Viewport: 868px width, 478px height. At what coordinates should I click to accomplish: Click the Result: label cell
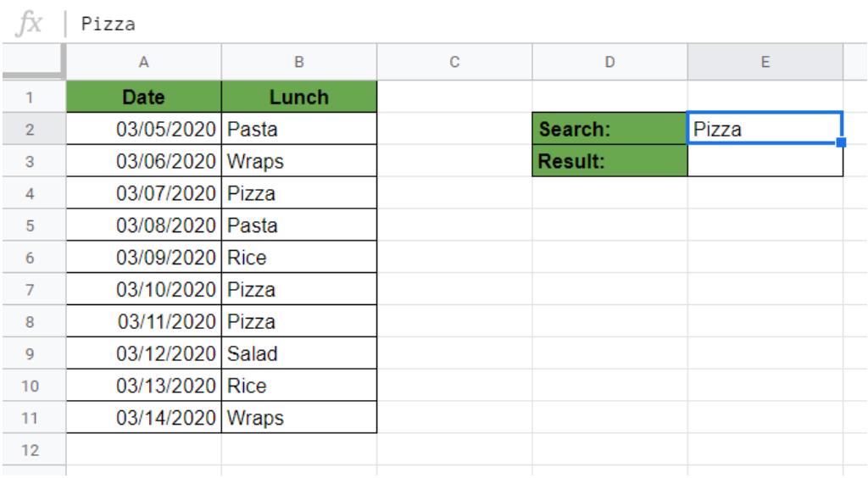pos(609,161)
